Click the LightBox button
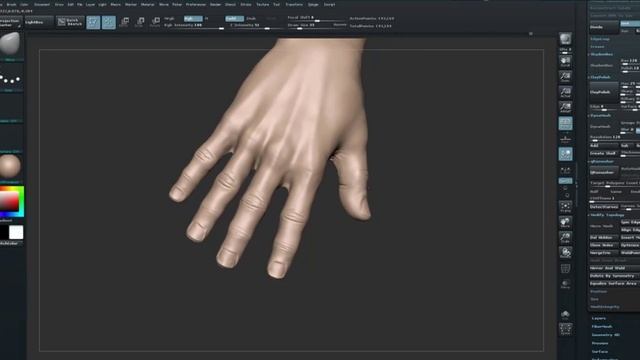 tap(39, 22)
